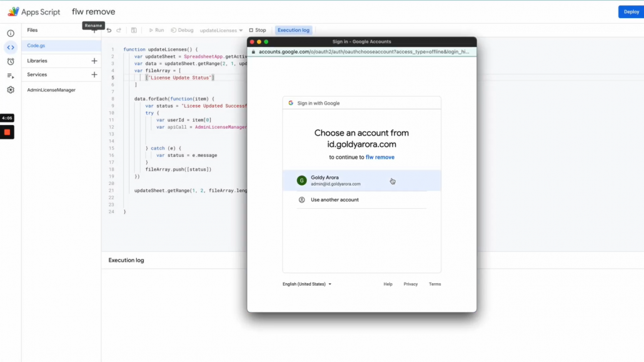Close the Google sign-in popup window

(252, 42)
